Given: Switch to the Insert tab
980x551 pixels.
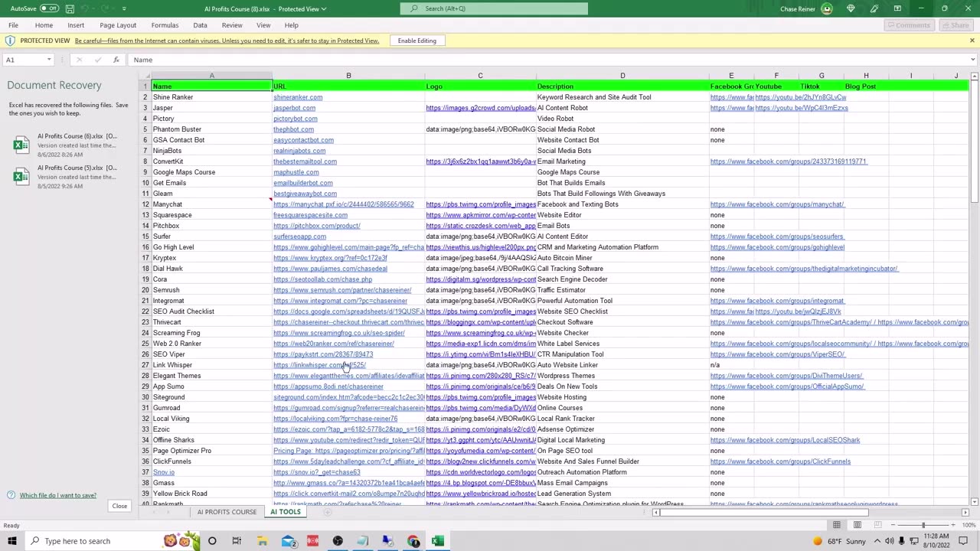Looking at the screenshot, I should click(x=76, y=25).
